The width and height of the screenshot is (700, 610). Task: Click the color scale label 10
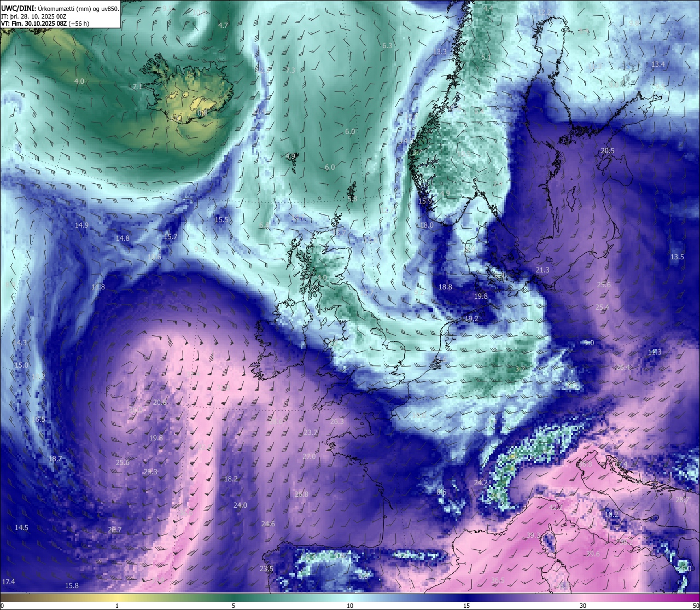coord(350,606)
